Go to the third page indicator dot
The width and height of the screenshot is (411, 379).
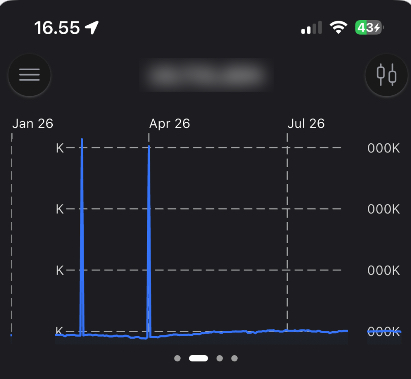[219, 358]
